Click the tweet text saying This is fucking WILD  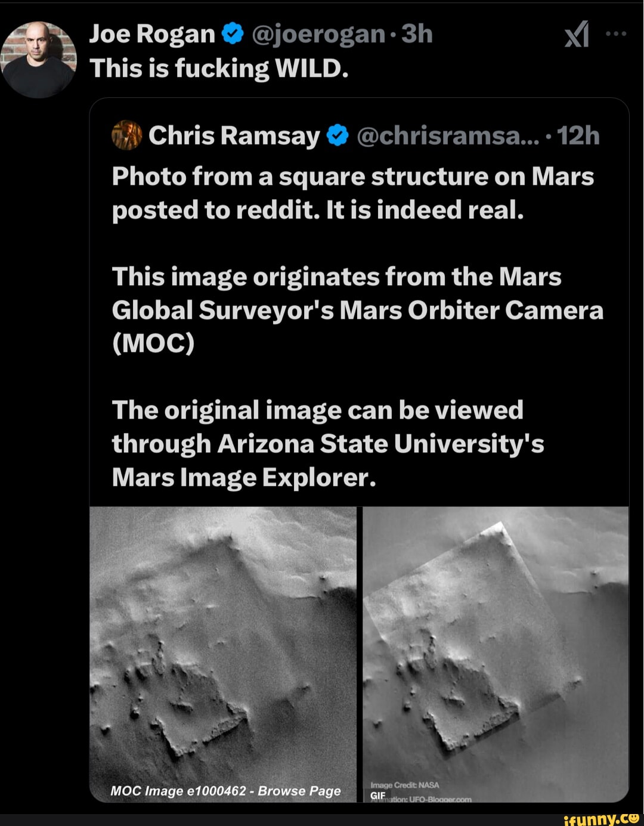click(218, 67)
